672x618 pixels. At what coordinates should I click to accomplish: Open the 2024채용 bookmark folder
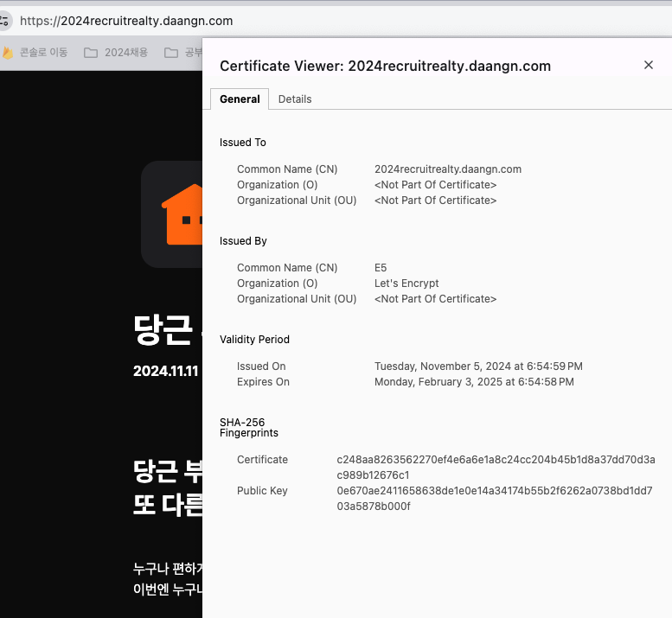116,53
